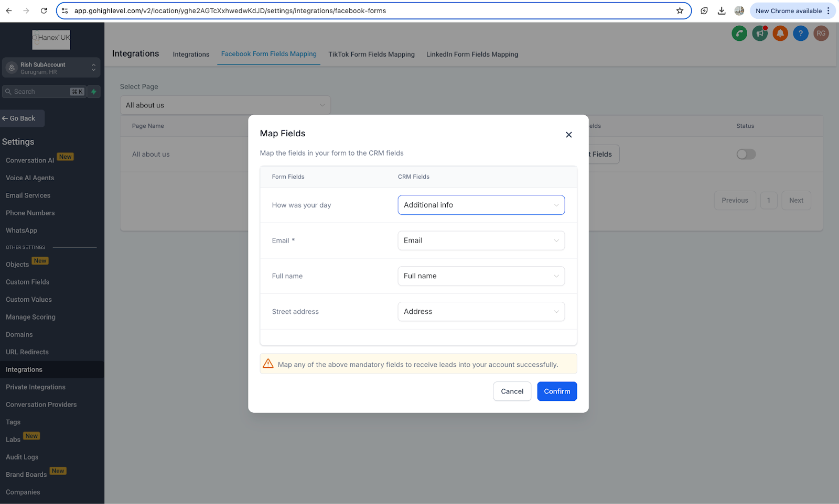Click the Next pagination button
The width and height of the screenshot is (839, 504).
coord(796,200)
